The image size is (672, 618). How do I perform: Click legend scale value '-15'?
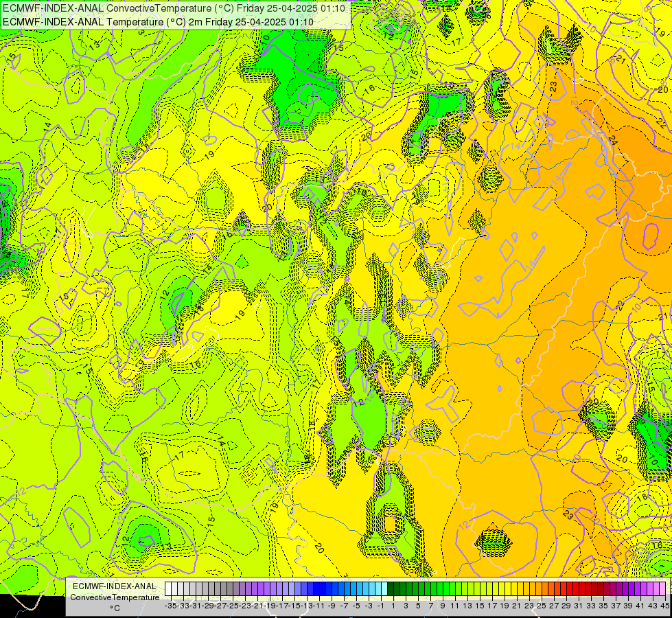(295, 606)
